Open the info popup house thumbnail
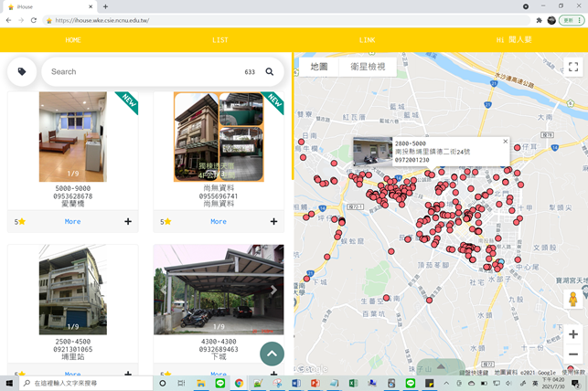588x391 pixels. 373,152
